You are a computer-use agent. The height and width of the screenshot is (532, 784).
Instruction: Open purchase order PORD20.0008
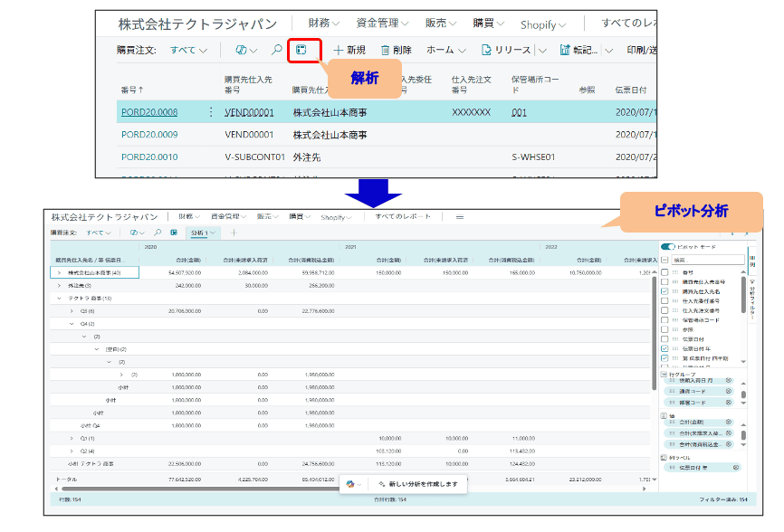pyautogui.click(x=149, y=112)
